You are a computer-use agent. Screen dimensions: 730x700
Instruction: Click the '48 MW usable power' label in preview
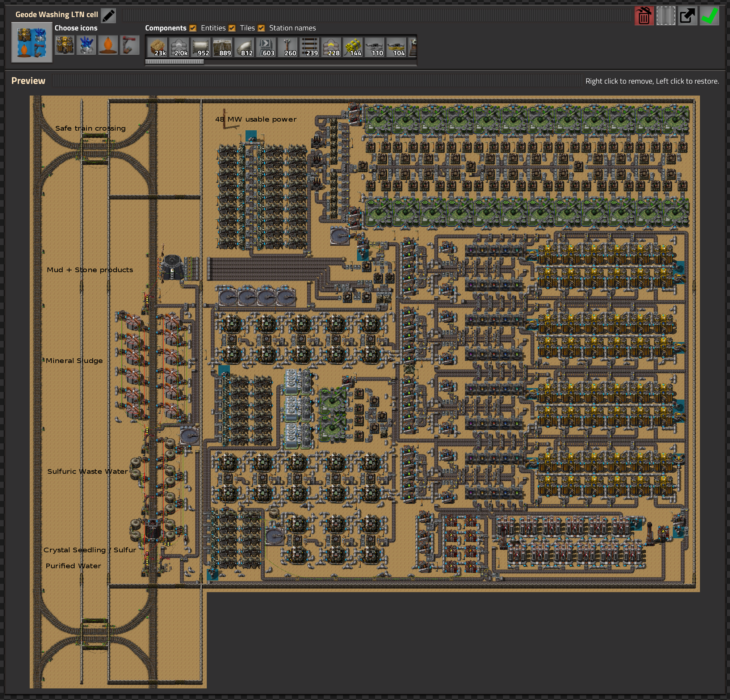[x=256, y=119]
